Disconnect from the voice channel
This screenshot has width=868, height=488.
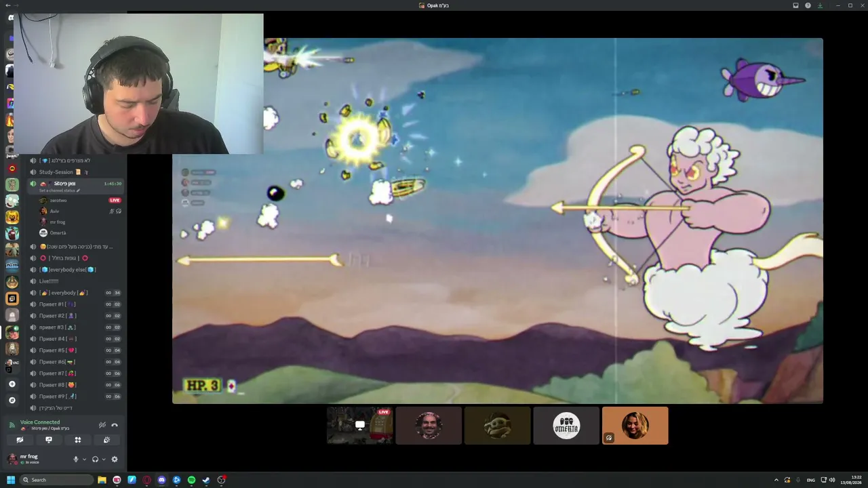(x=115, y=425)
